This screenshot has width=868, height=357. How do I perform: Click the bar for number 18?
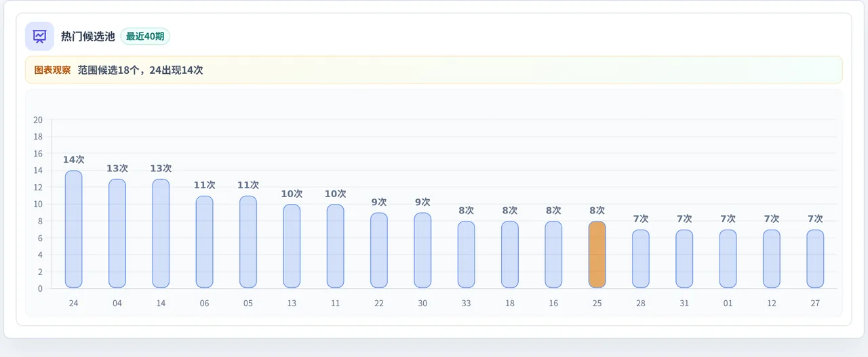point(510,254)
